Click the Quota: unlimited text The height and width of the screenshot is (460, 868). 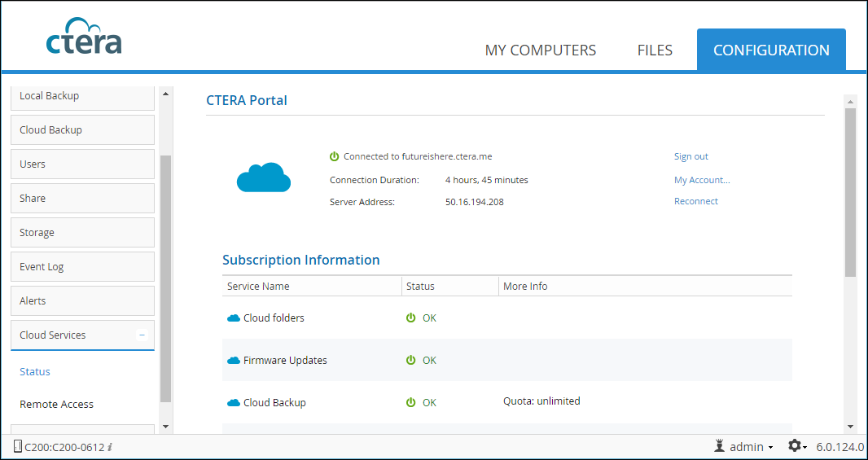[541, 401]
